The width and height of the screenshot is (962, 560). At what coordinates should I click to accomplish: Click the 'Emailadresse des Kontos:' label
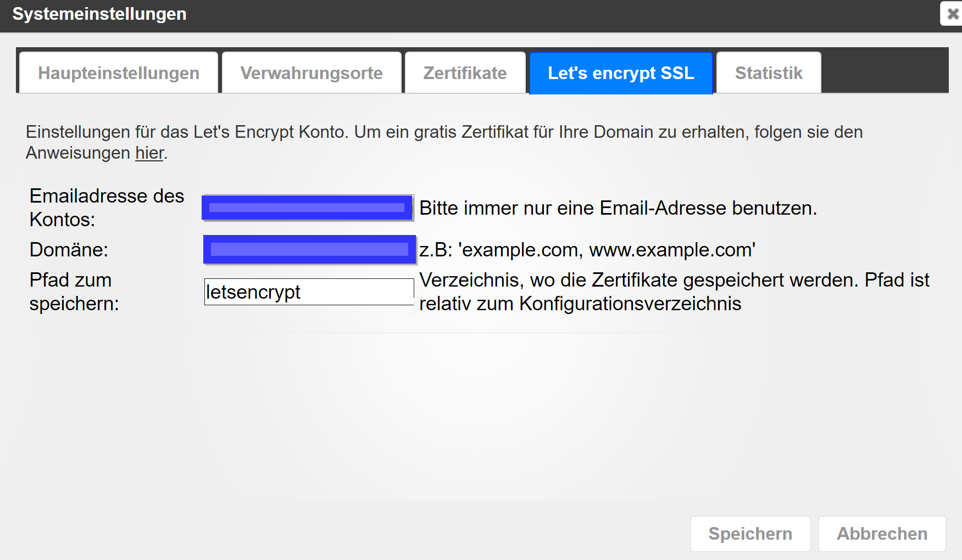click(107, 208)
